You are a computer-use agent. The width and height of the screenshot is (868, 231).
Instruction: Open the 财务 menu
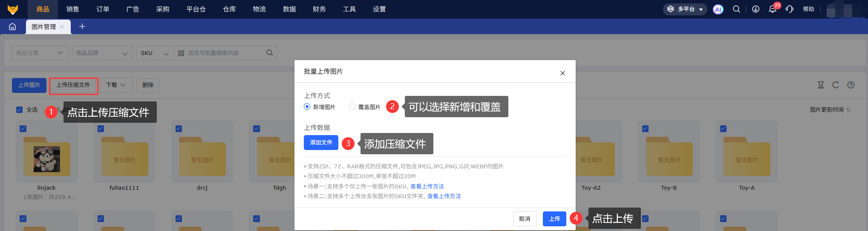pos(320,9)
